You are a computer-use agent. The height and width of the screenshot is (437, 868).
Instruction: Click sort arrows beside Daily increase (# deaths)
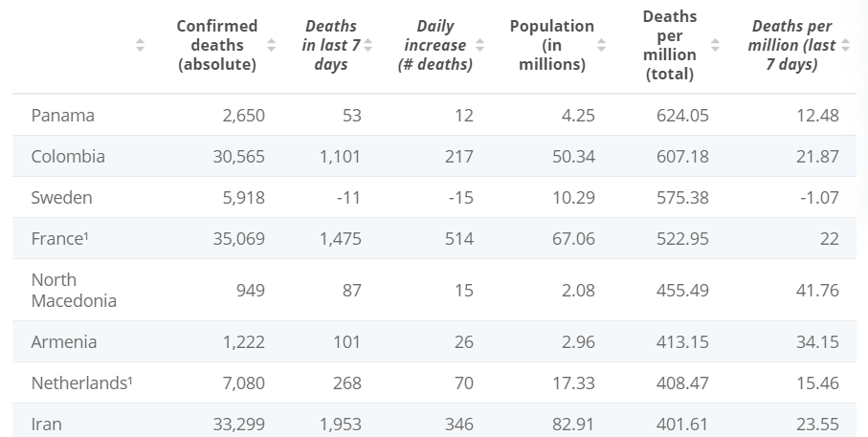pos(479,45)
